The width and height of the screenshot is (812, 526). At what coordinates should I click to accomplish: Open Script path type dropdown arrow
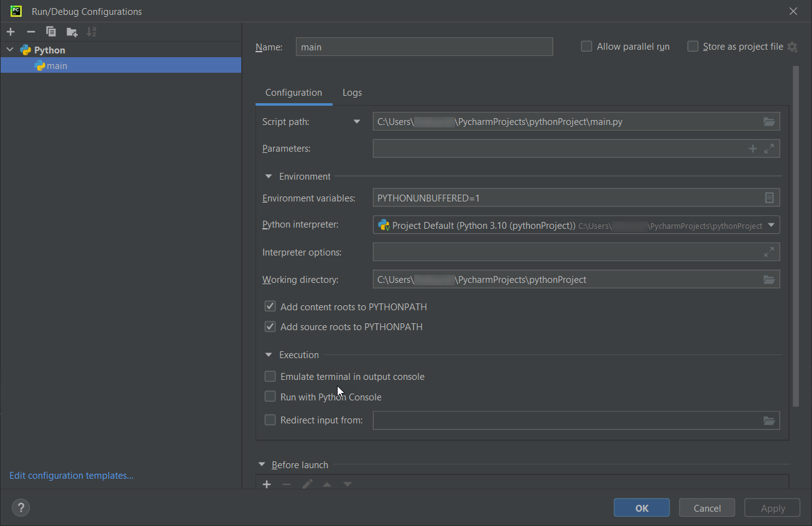[x=357, y=122]
